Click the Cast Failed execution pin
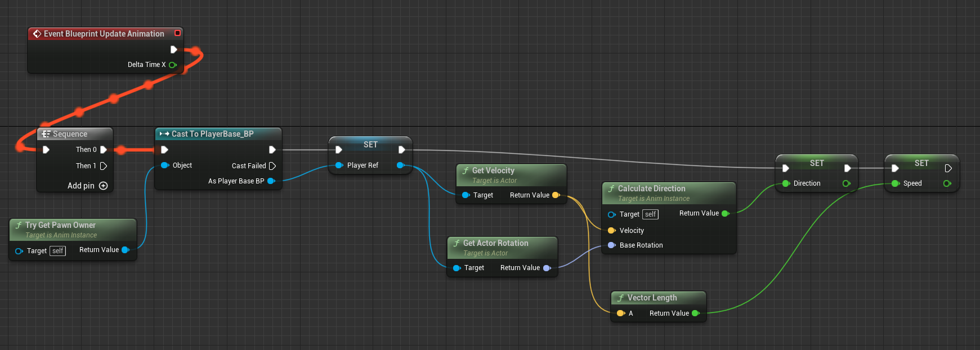 coord(272,166)
